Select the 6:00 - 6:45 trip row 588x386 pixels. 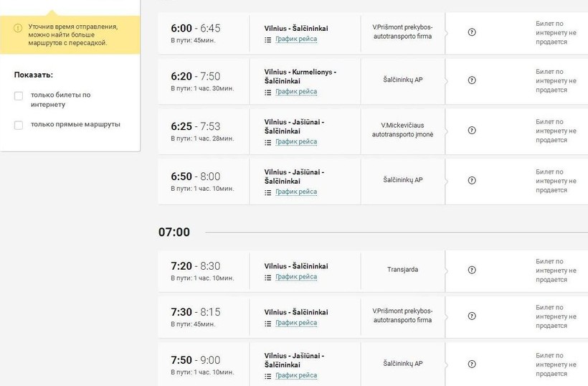[196, 29]
